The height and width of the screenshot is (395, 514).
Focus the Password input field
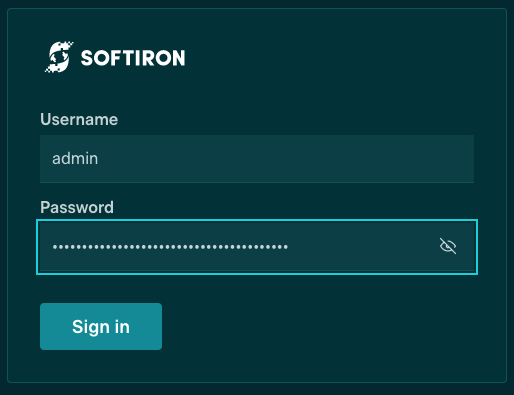click(x=257, y=247)
